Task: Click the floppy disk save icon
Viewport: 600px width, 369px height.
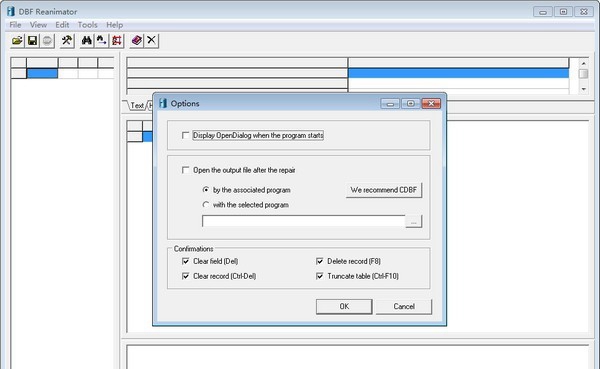Action: tap(33, 41)
